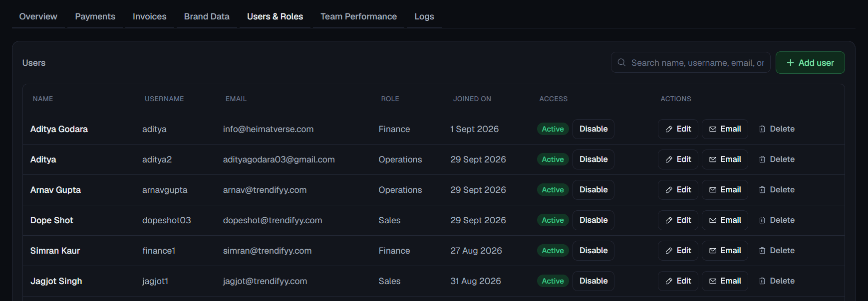Delete the Simran Kaur user
Image resolution: width=868 pixels, height=301 pixels.
[777, 251]
